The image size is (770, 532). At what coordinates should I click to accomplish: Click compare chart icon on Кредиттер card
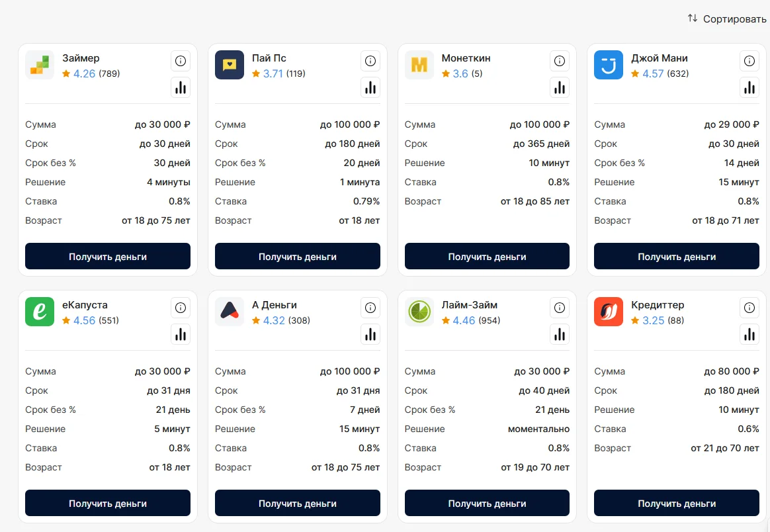point(749,334)
